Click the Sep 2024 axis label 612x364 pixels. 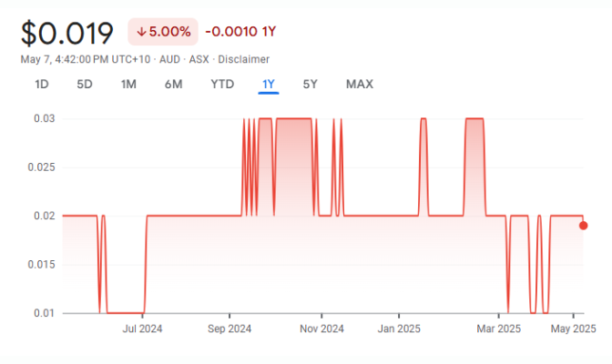229,329
